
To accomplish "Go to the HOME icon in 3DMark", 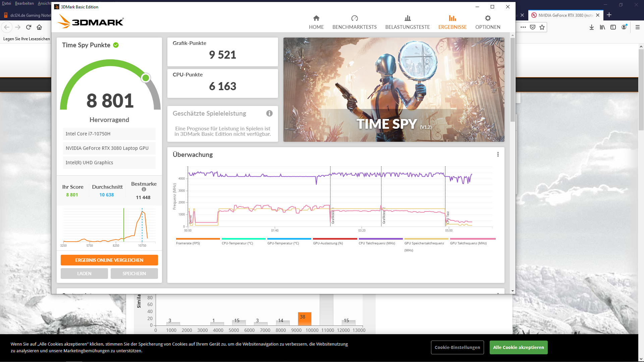I will click(x=316, y=18).
